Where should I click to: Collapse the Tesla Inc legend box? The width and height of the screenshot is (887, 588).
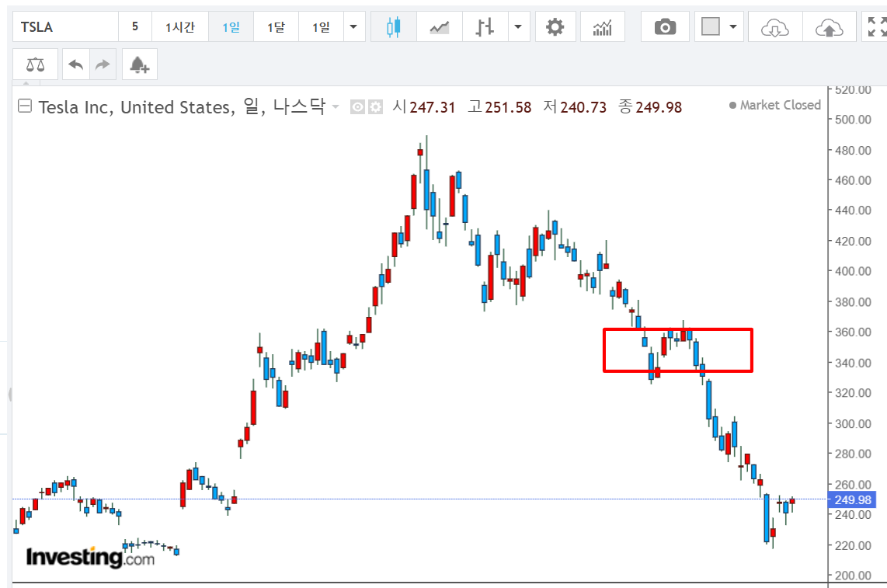tap(25, 106)
